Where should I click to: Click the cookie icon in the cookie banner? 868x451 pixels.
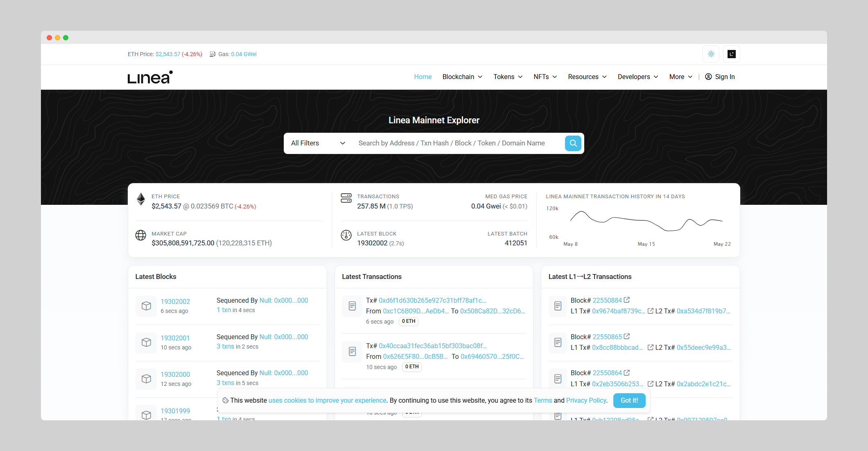click(x=225, y=401)
